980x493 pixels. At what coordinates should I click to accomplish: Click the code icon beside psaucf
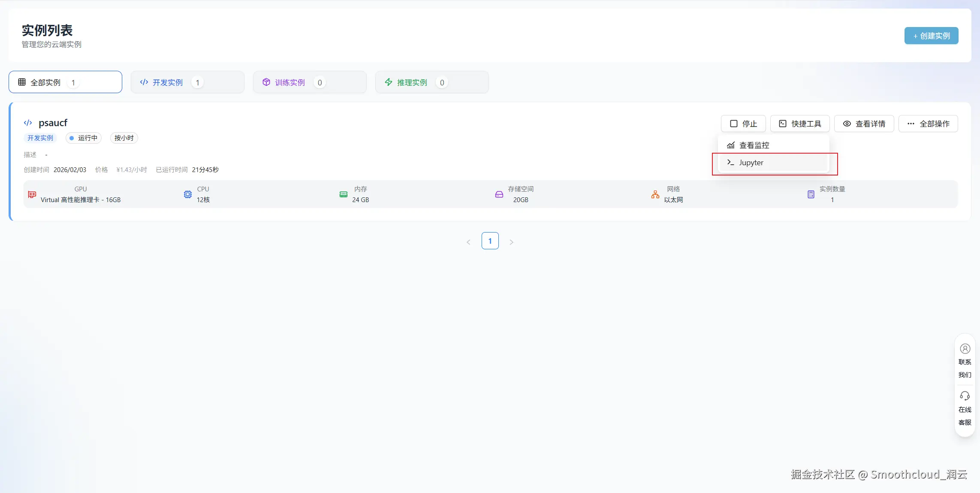coord(28,123)
